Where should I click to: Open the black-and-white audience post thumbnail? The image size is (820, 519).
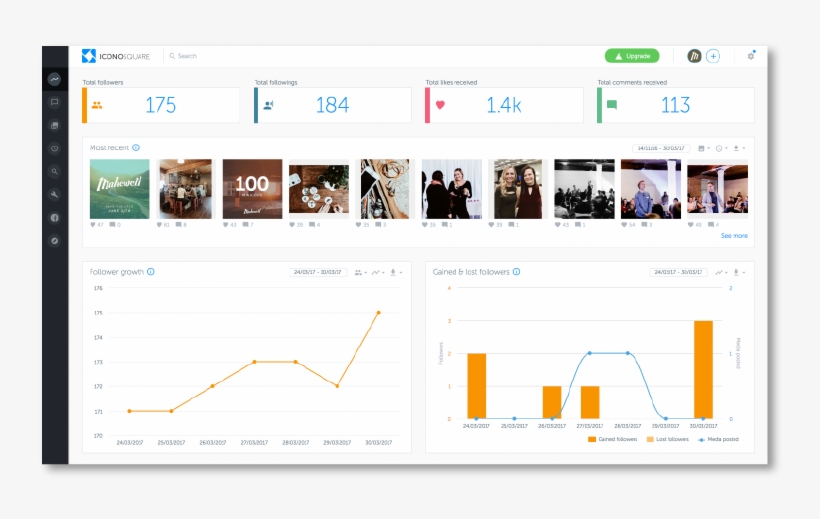click(585, 189)
